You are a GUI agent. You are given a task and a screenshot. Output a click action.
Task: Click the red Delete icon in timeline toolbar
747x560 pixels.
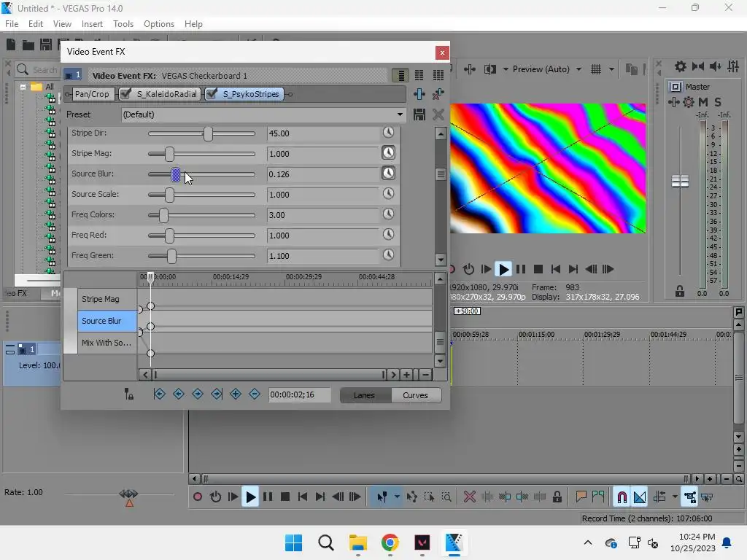click(470, 497)
